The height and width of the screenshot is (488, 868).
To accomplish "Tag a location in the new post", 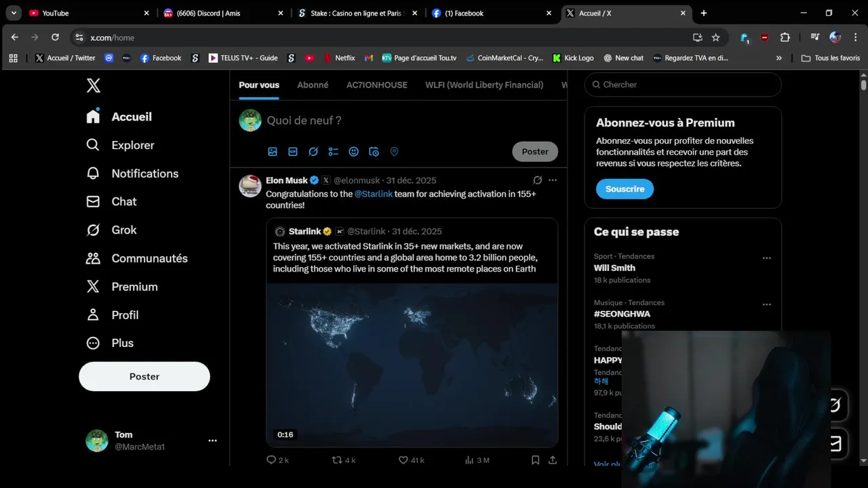I will [x=394, y=152].
